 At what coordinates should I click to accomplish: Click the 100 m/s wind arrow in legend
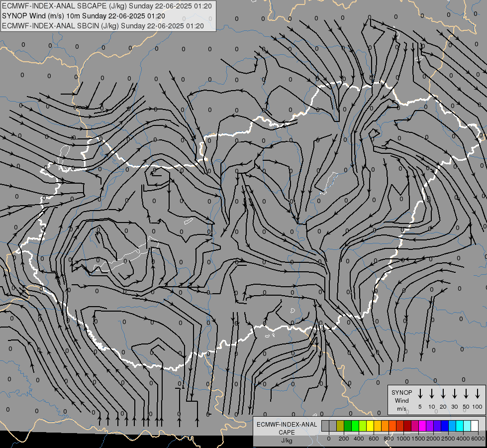click(478, 393)
